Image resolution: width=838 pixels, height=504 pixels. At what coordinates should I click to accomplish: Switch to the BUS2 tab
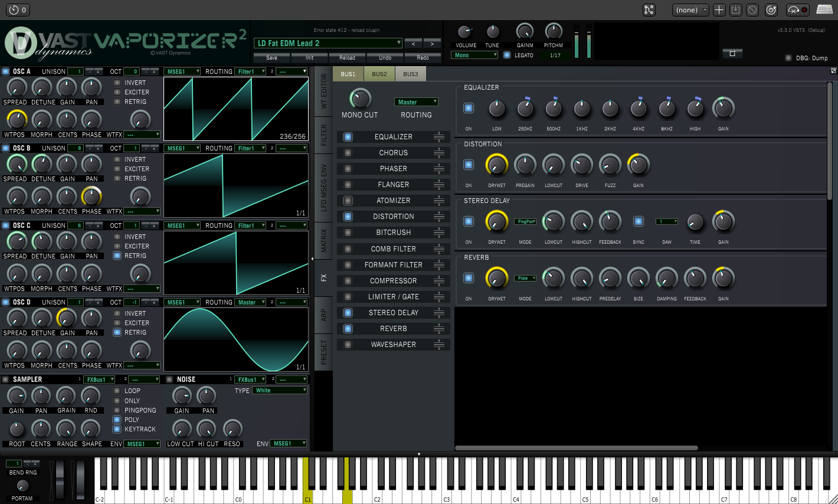point(379,74)
